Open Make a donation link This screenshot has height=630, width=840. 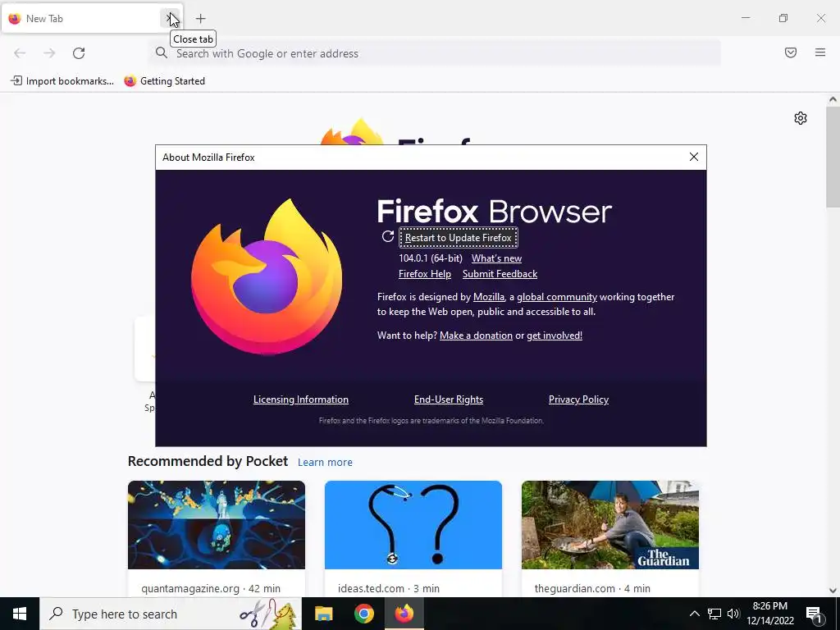[x=476, y=336]
